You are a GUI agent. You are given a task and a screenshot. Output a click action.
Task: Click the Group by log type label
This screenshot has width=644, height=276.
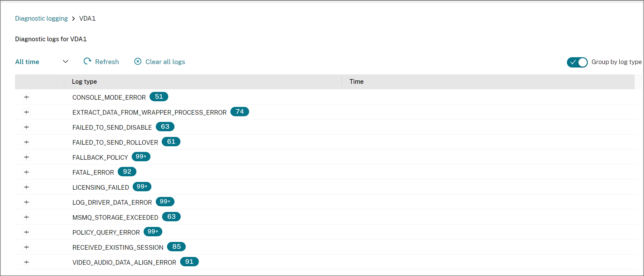(x=617, y=62)
